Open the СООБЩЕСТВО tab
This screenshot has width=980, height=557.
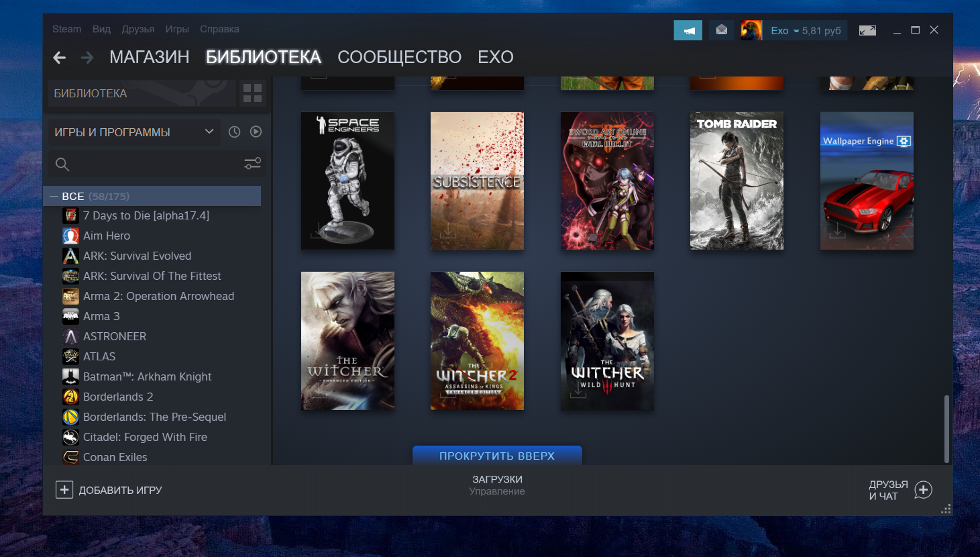coord(399,57)
